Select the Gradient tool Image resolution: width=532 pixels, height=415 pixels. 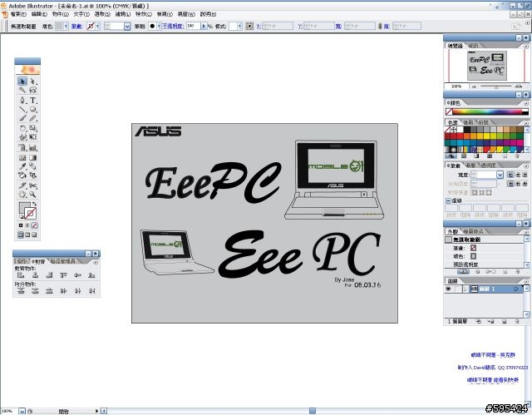(33, 158)
